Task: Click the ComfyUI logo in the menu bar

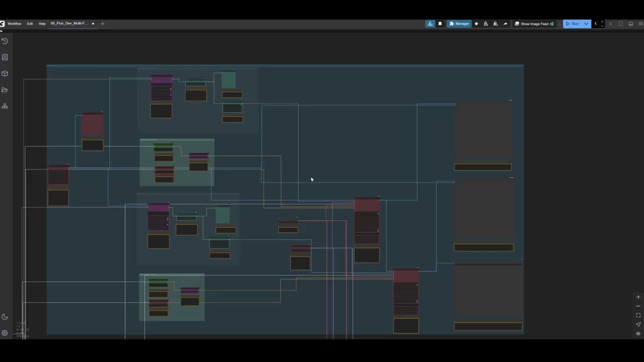Action: point(2,24)
